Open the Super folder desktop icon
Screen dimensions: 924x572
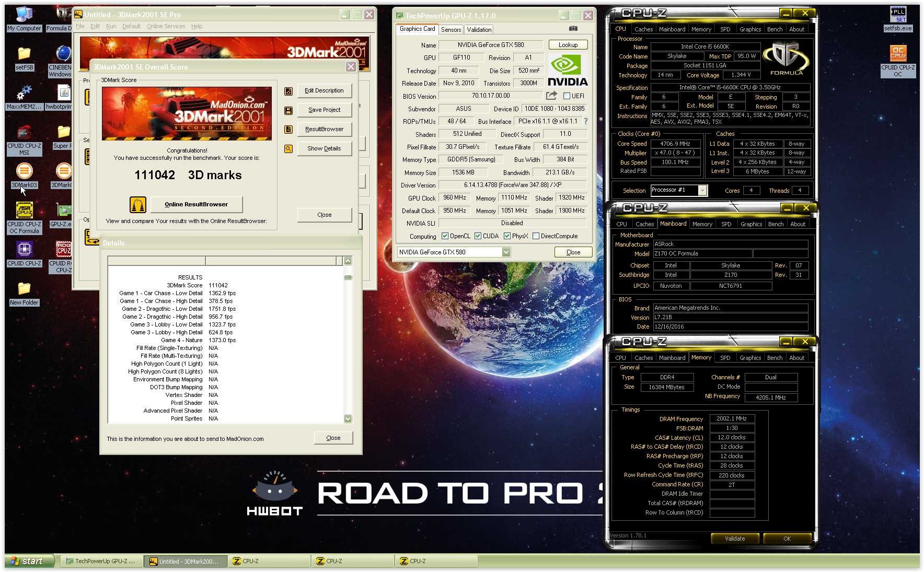(63, 136)
